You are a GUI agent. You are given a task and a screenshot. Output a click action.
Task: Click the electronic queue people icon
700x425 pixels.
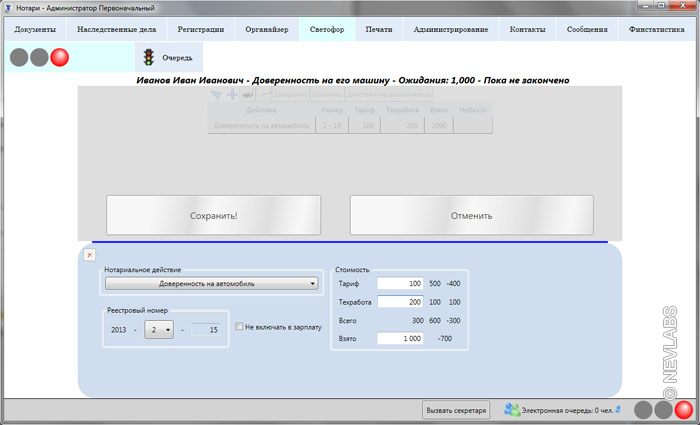[512, 409]
